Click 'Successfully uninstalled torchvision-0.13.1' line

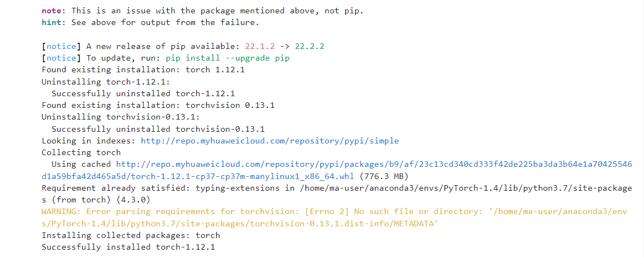pos(158,129)
